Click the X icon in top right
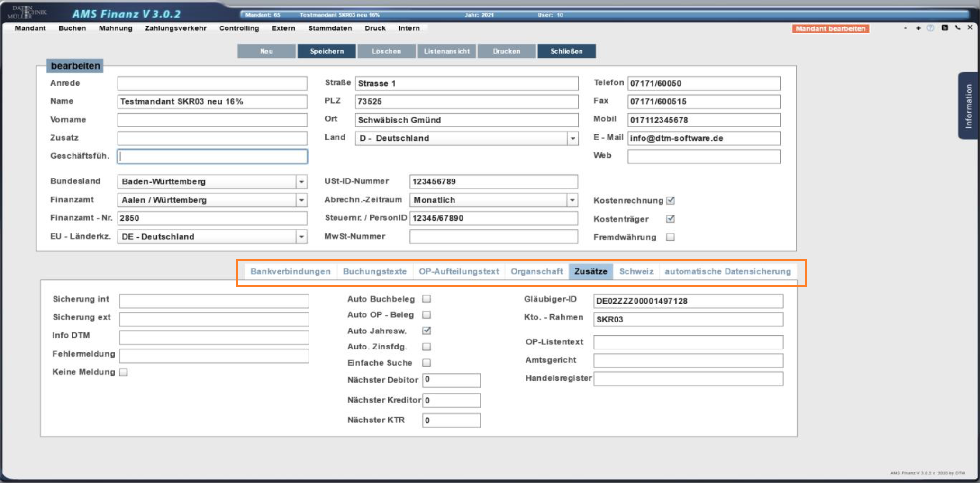The width and height of the screenshot is (980, 483). click(x=970, y=27)
